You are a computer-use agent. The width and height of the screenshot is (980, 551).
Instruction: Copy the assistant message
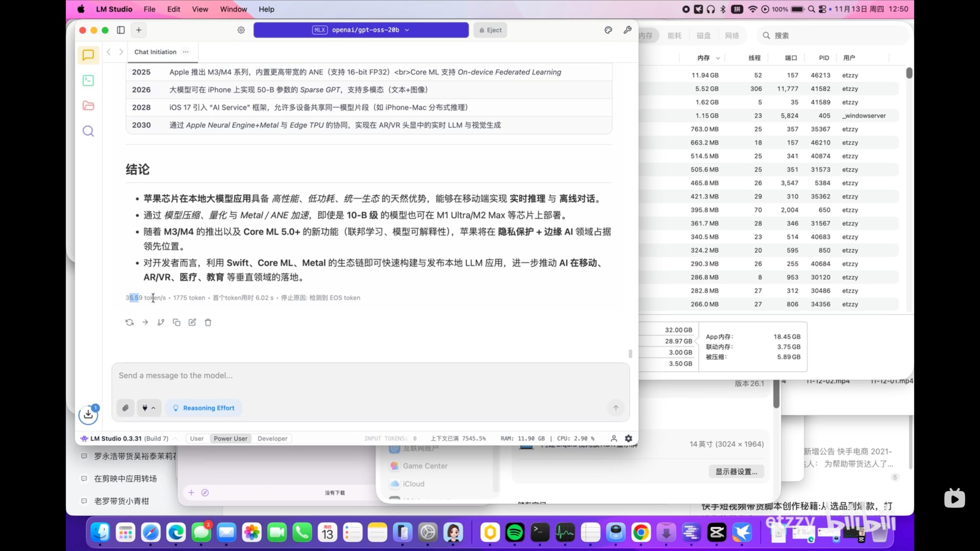pyautogui.click(x=176, y=322)
